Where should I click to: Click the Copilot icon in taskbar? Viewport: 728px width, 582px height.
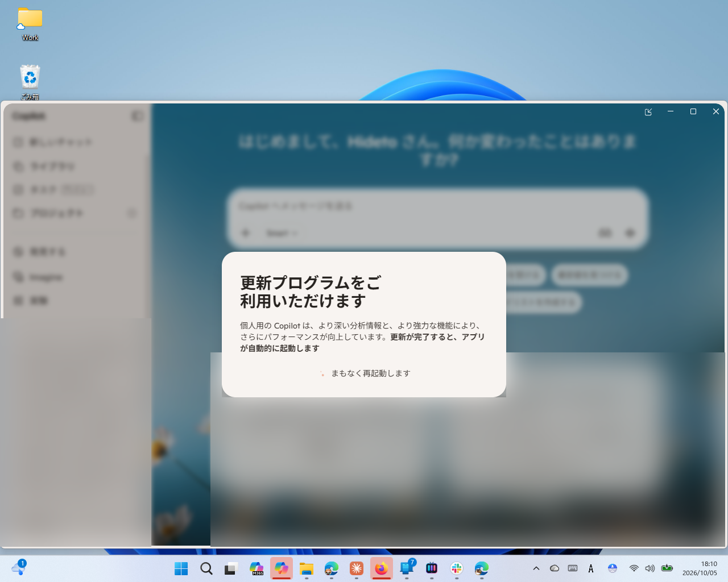point(282,568)
